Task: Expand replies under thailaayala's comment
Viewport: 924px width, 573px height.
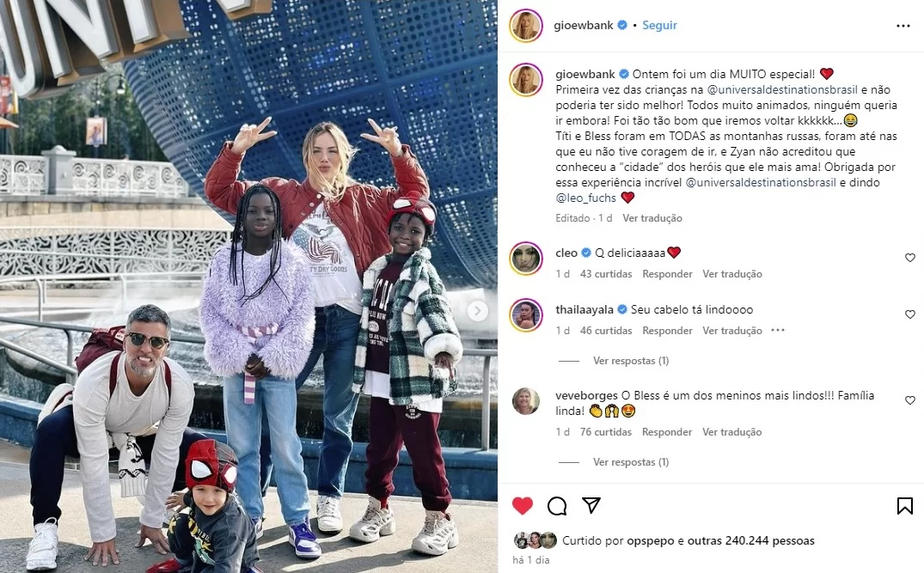Action: pyautogui.click(x=631, y=361)
